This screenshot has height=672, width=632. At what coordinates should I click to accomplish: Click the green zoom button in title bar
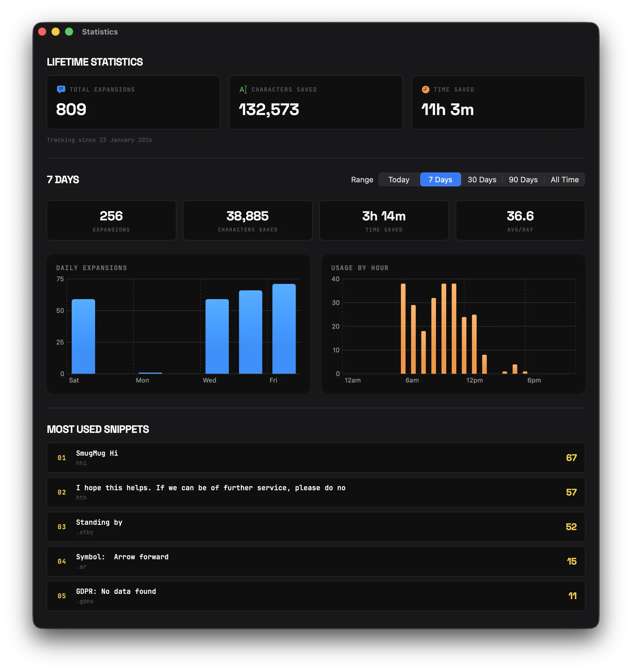click(68, 31)
